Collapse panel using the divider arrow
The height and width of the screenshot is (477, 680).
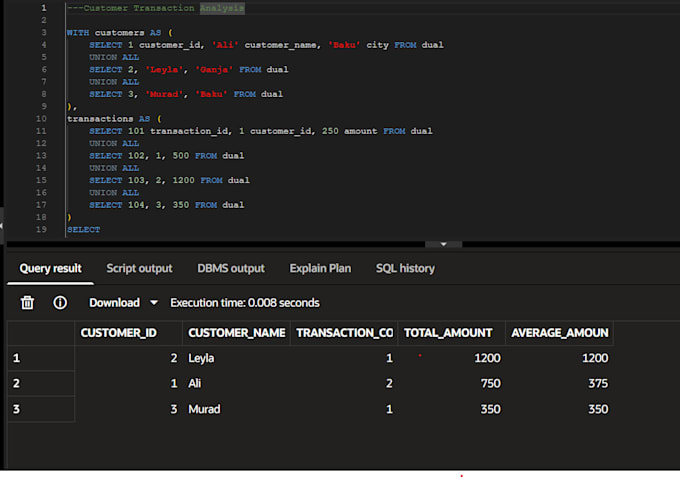[x=443, y=244]
